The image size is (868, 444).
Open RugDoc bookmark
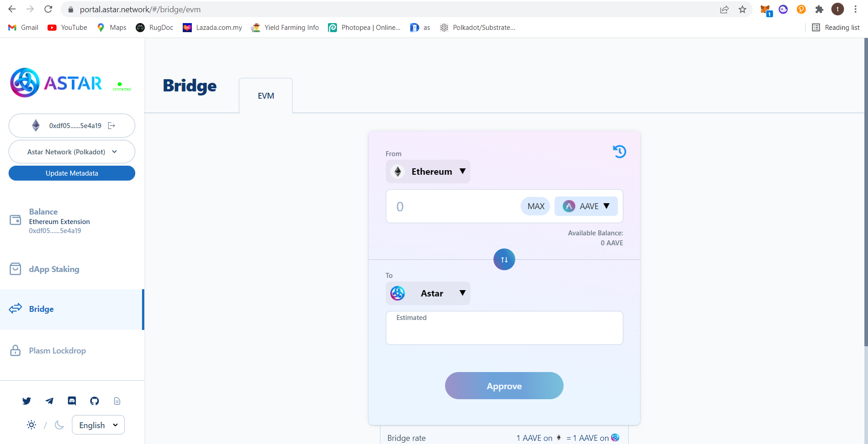pos(155,28)
